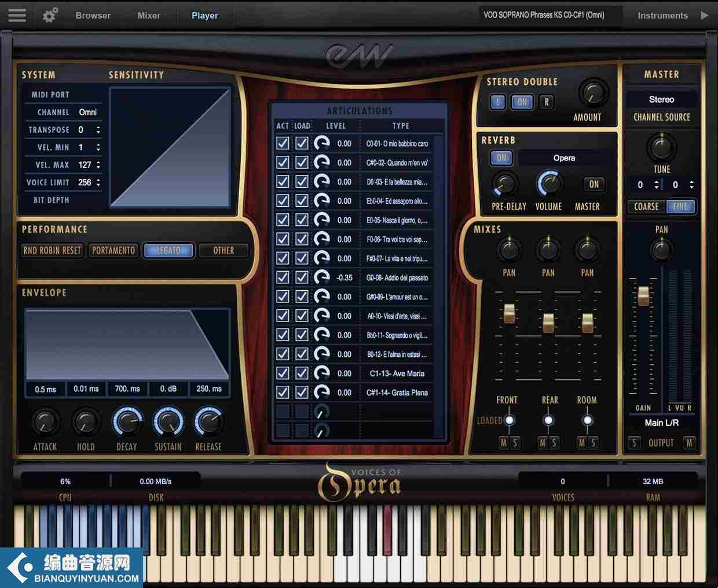Click the Reverb Volume knob

(550, 184)
